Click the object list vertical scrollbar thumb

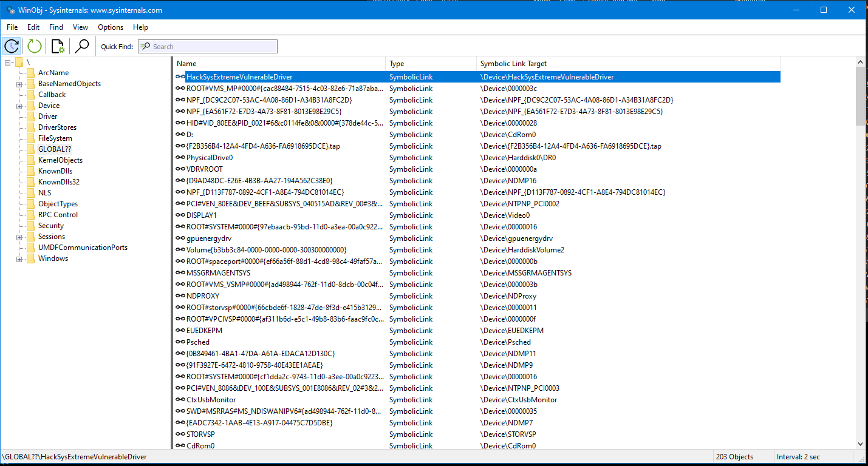[860, 96]
